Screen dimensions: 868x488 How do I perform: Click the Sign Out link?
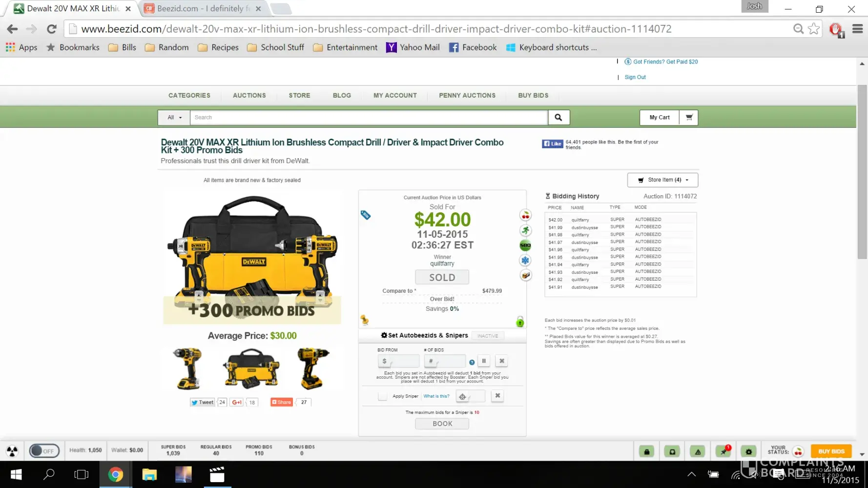[635, 77]
